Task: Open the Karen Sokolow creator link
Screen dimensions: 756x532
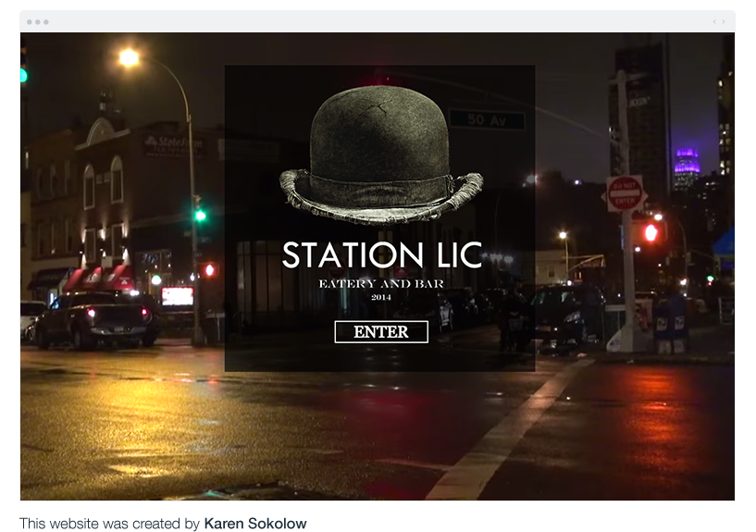Action: (x=255, y=524)
